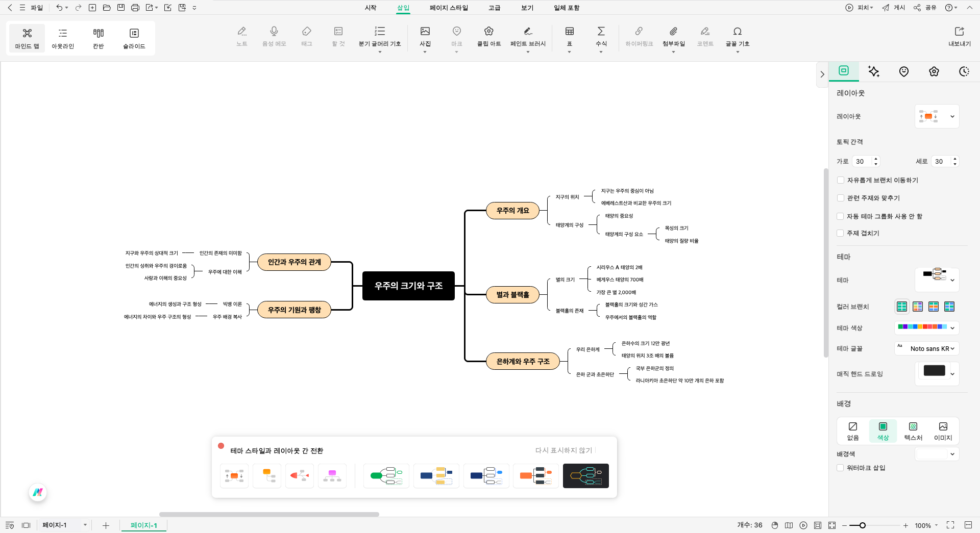Open the 레이아웃 layout dropdown
The height and width of the screenshot is (533, 980).
tap(937, 116)
